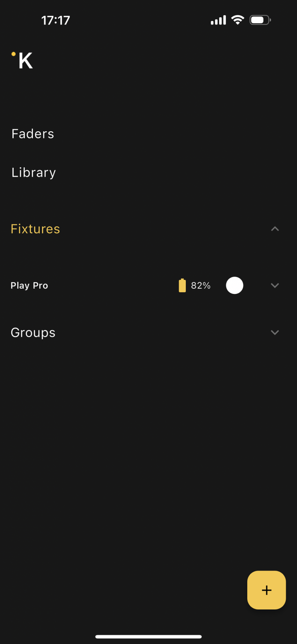The width and height of the screenshot is (297, 644).
Task: Tap the 82% battery level text
Action: (201, 285)
